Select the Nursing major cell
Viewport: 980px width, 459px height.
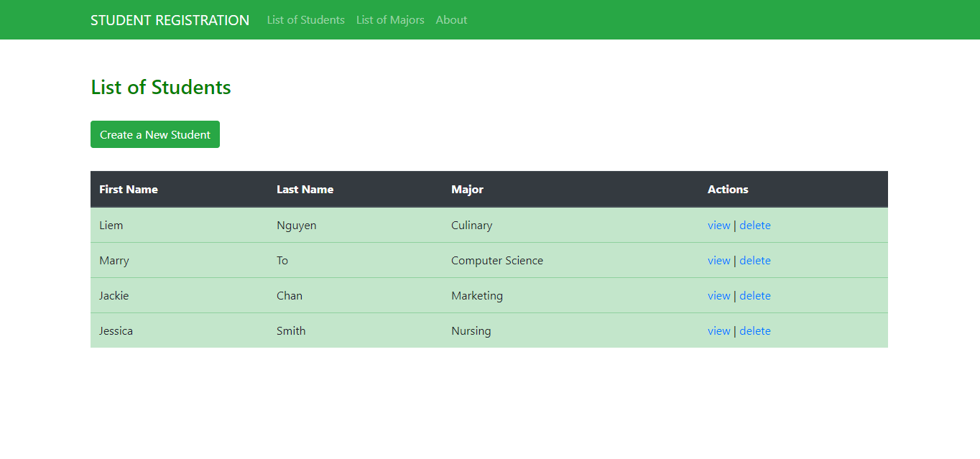point(471,331)
